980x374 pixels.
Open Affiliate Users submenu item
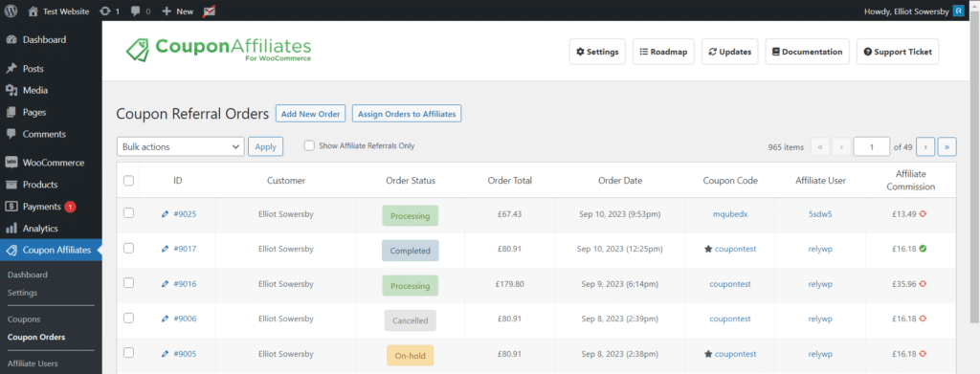[x=33, y=363]
